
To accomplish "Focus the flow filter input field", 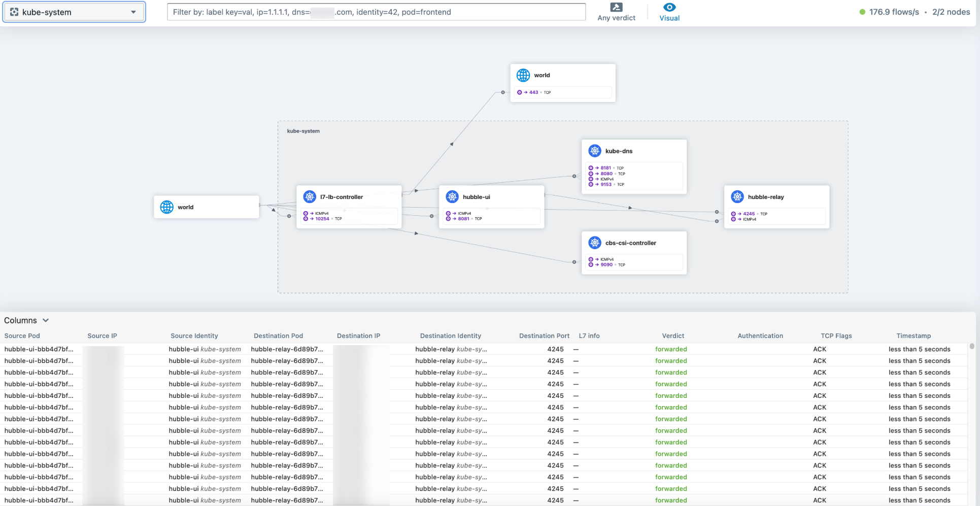I will (376, 12).
